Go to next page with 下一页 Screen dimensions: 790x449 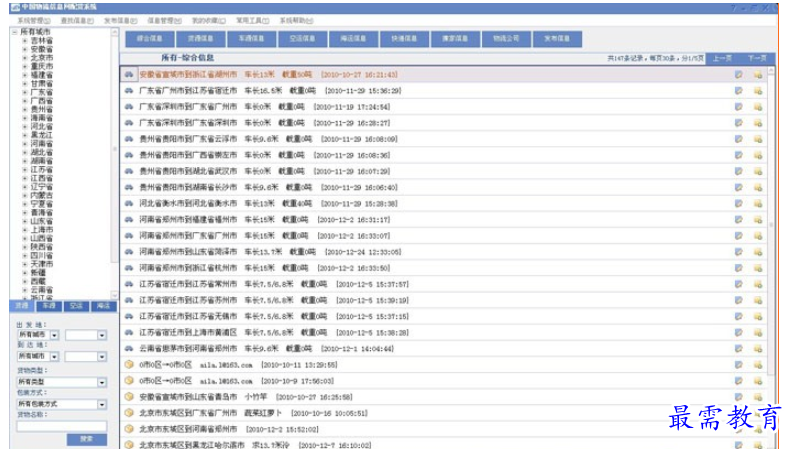click(757, 58)
